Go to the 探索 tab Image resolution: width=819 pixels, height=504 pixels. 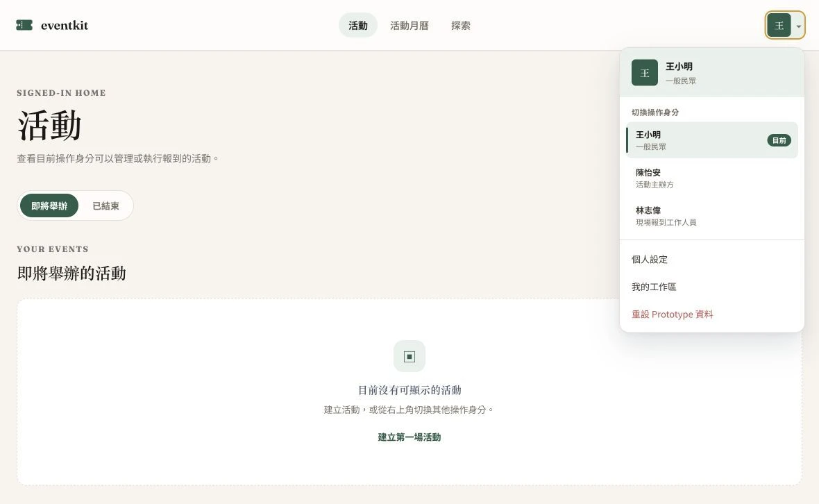click(x=461, y=25)
